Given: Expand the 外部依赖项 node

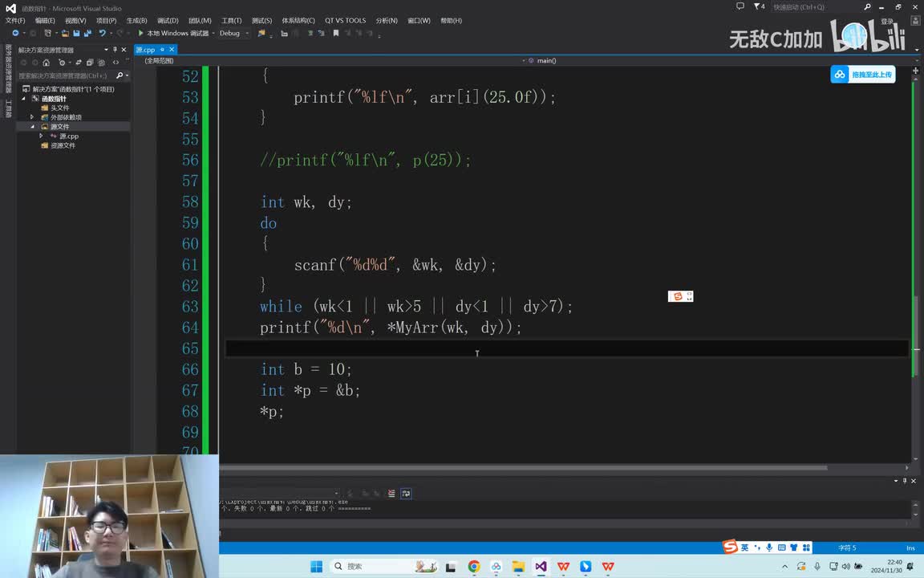Looking at the screenshot, I should coord(32,116).
